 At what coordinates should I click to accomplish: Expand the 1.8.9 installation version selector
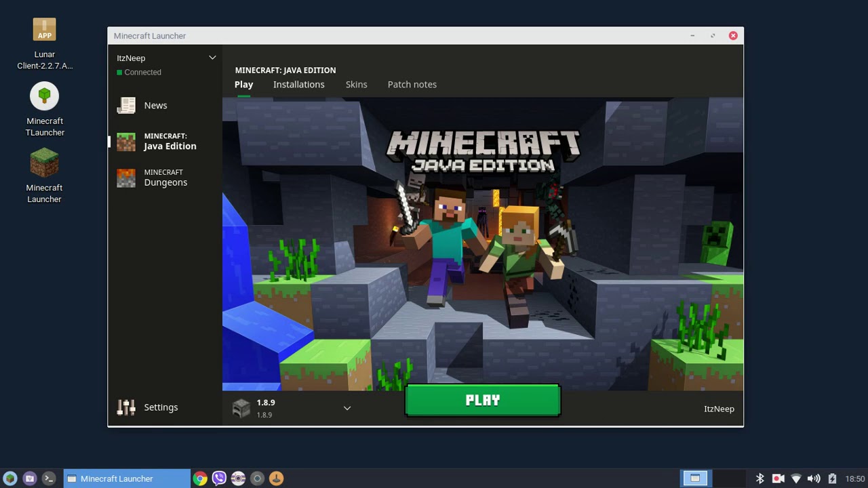[347, 408]
